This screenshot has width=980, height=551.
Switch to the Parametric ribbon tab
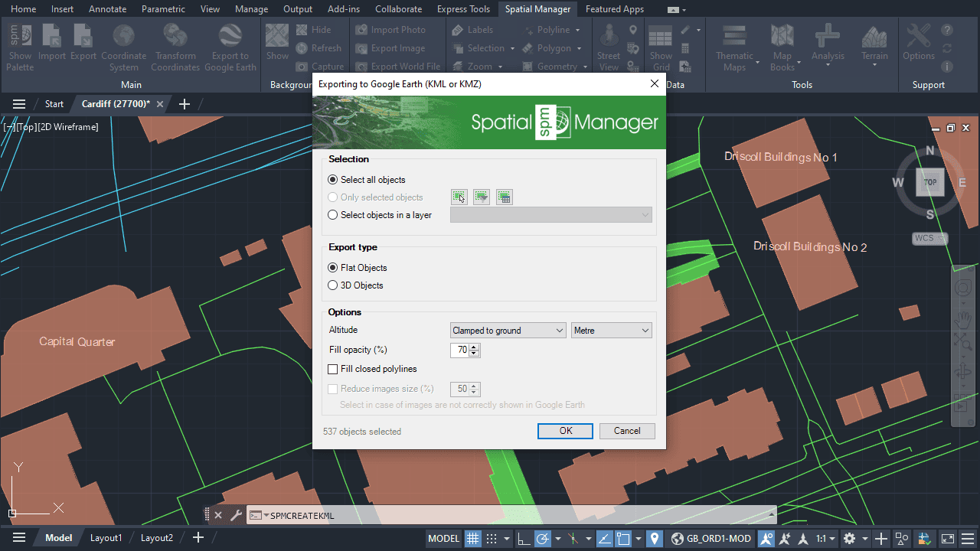tap(163, 9)
